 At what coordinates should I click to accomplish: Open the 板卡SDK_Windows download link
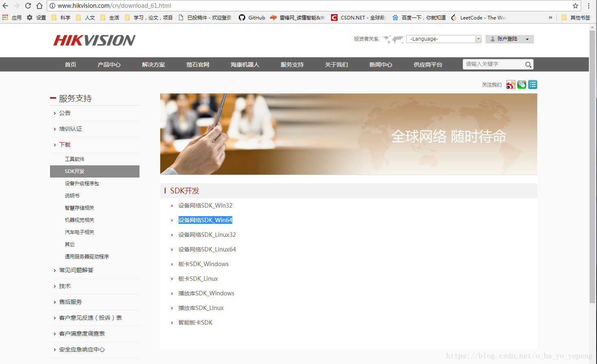[x=203, y=264]
